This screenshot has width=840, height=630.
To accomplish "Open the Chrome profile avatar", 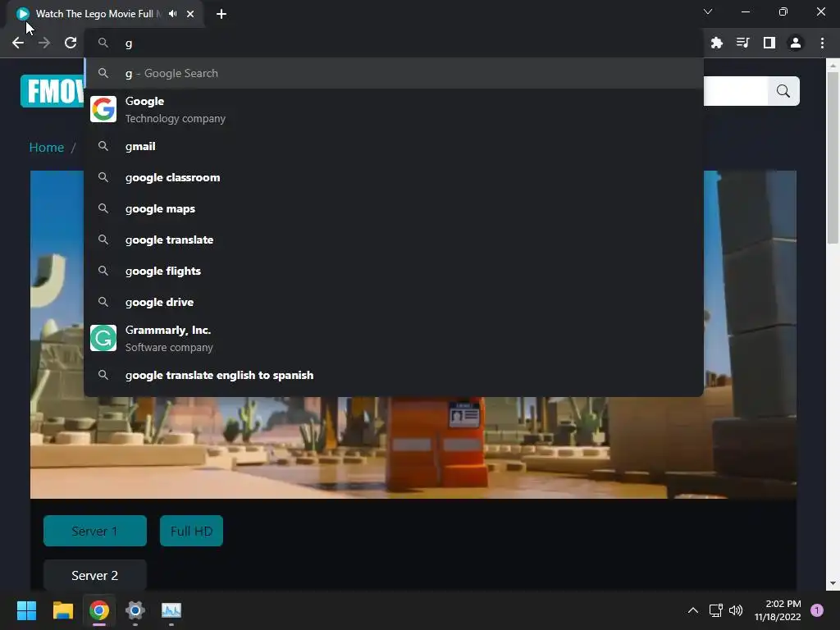I will [796, 43].
